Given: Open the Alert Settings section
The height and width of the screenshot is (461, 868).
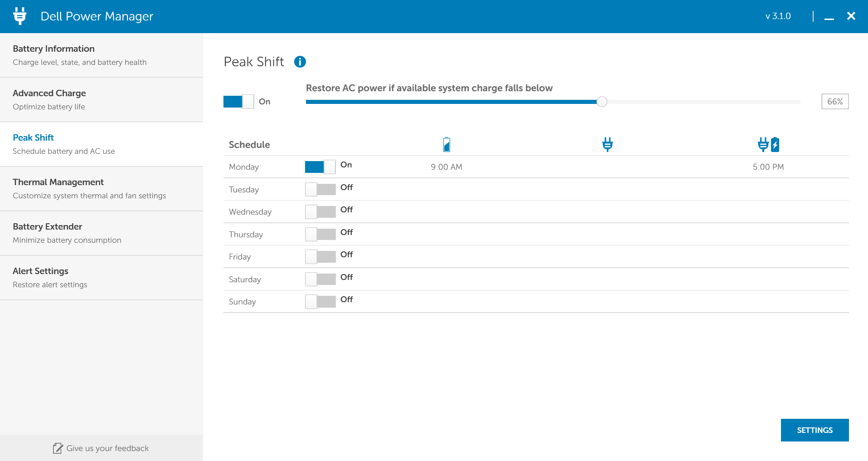Looking at the screenshot, I should [102, 277].
